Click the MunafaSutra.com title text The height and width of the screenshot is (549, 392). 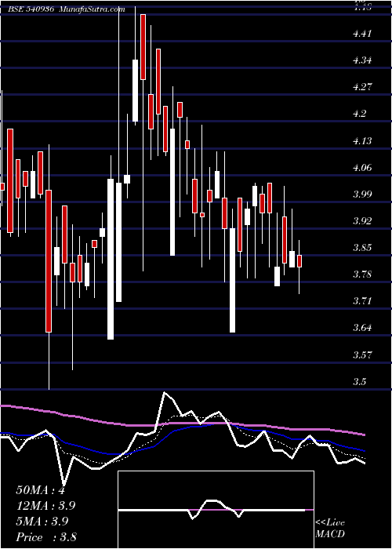click(x=93, y=9)
